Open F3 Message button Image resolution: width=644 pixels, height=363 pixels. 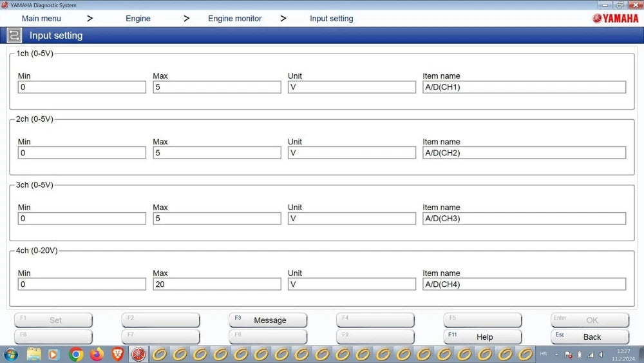tap(268, 320)
